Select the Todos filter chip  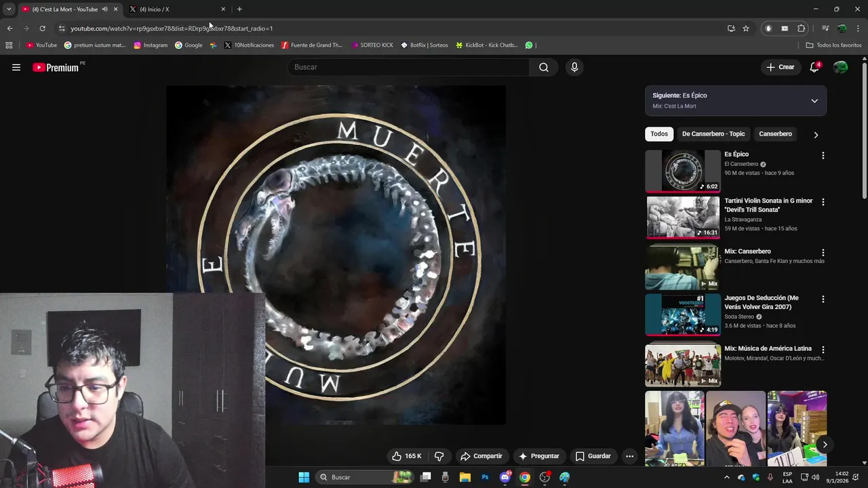659,134
